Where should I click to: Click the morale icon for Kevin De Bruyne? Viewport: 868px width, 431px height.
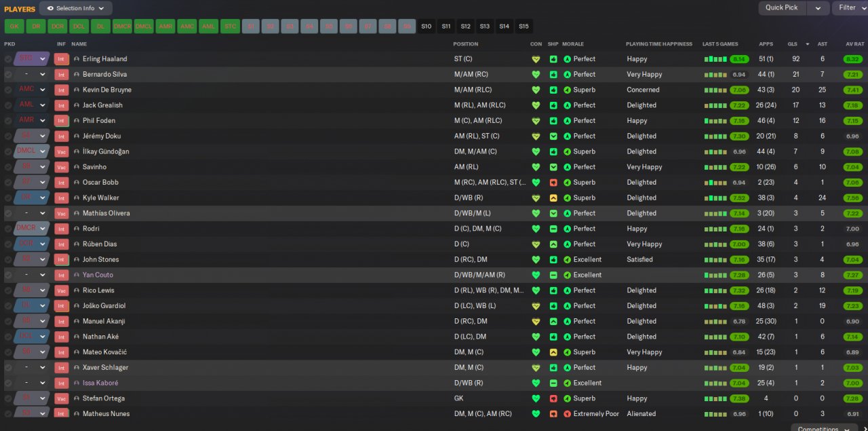point(568,90)
